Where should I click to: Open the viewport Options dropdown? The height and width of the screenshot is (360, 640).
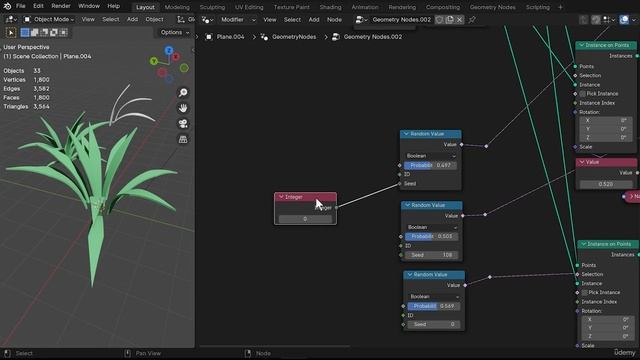tap(174, 32)
